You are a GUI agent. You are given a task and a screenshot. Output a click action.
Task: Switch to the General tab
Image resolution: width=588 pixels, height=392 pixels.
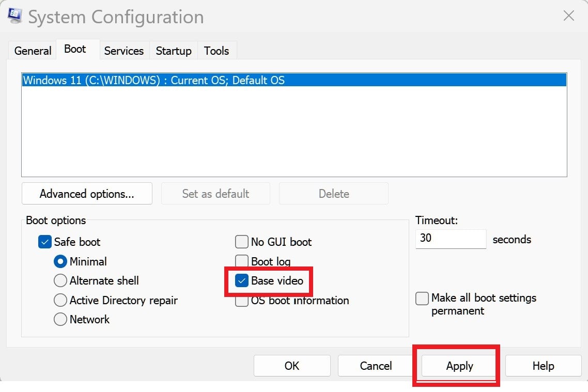tap(33, 51)
